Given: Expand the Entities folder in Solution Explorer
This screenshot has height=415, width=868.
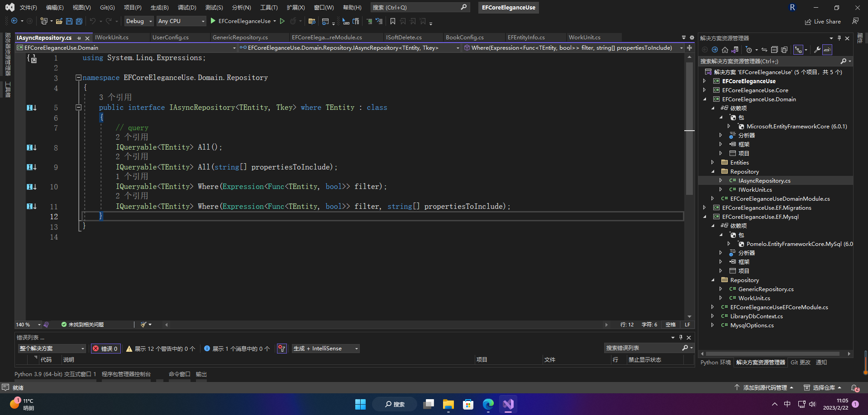Looking at the screenshot, I should click(x=713, y=163).
